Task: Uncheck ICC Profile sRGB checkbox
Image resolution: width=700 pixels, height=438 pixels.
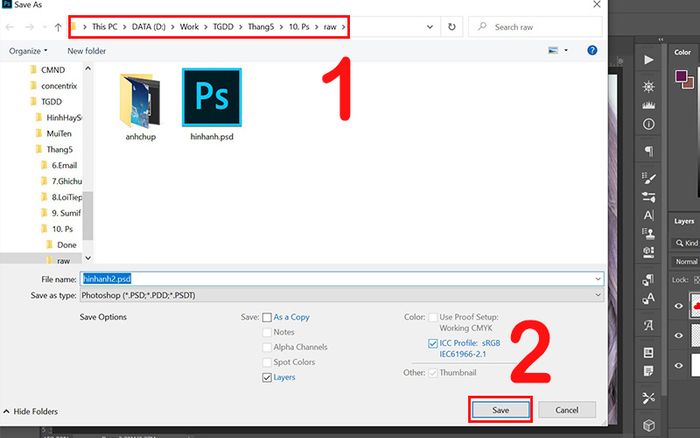Action: 433,343
